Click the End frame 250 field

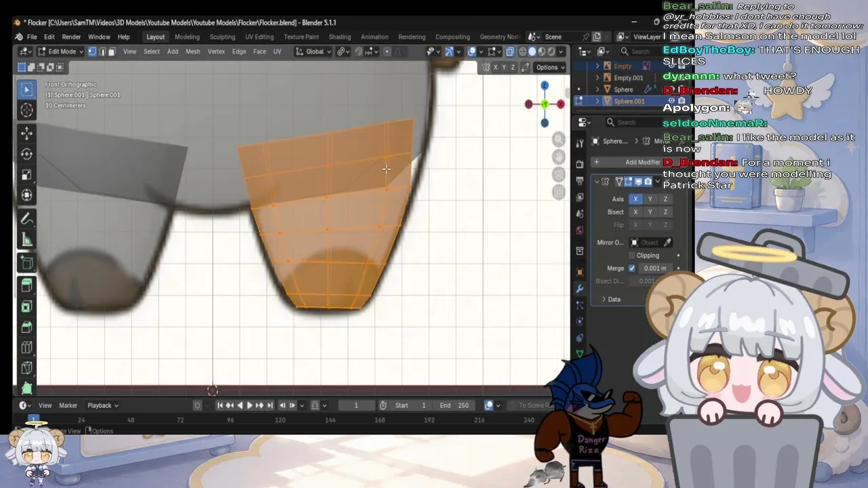[x=454, y=405]
